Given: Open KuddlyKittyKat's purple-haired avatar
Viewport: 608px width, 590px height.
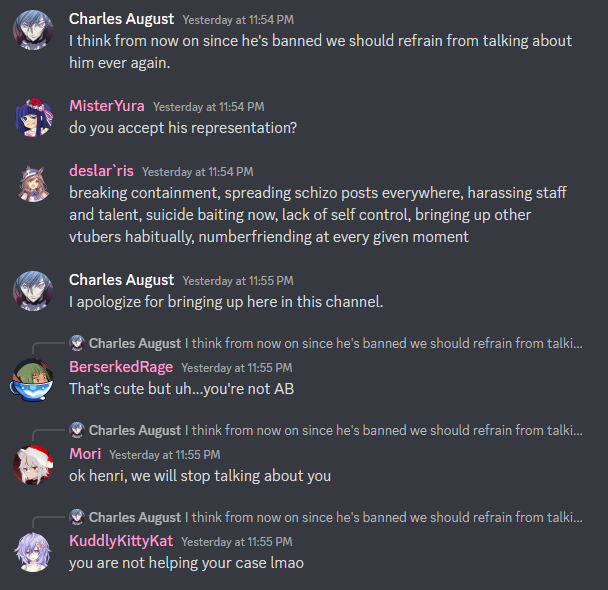Looking at the screenshot, I should click(33, 552).
